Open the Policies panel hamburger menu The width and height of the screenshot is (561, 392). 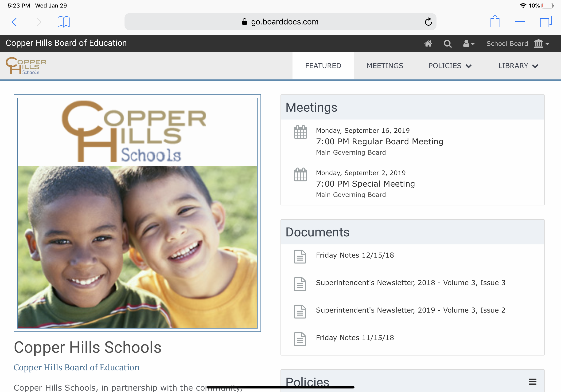click(x=533, y=381)
